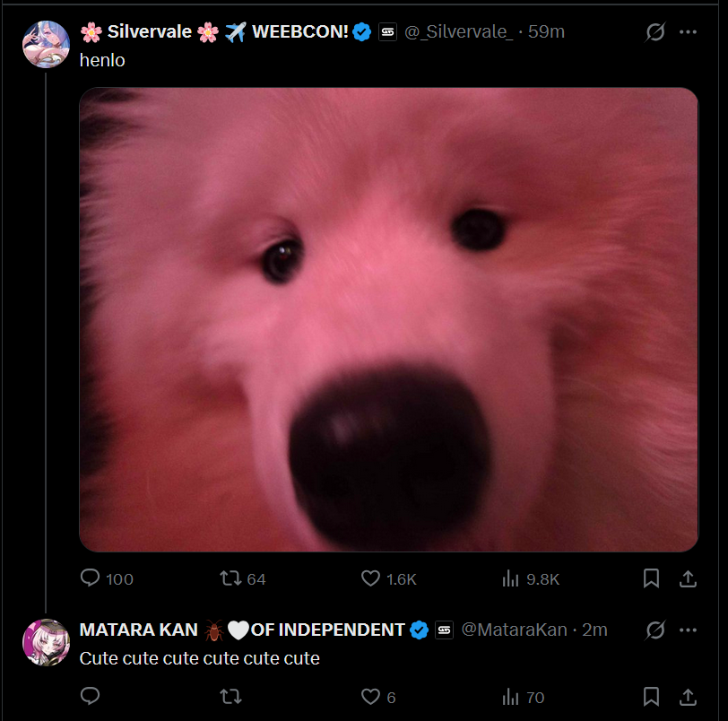This screenshot has width=728, height=721.
Task: Open more options on Matara Kan's reply
Action: tap(688, 630)
